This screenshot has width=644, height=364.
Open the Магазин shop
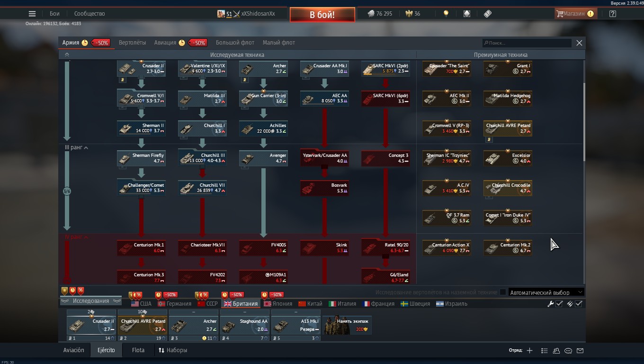click(x=575, y=14)
